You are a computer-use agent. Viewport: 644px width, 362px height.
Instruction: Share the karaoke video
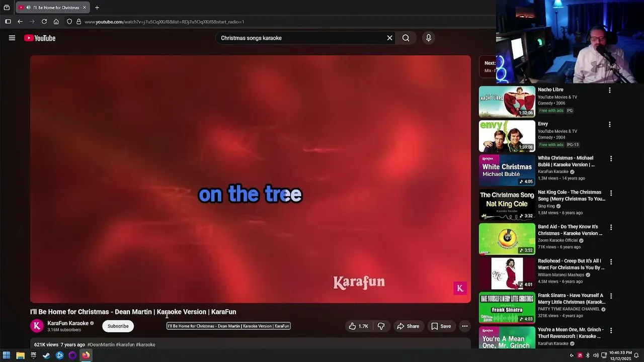(408, 326)
